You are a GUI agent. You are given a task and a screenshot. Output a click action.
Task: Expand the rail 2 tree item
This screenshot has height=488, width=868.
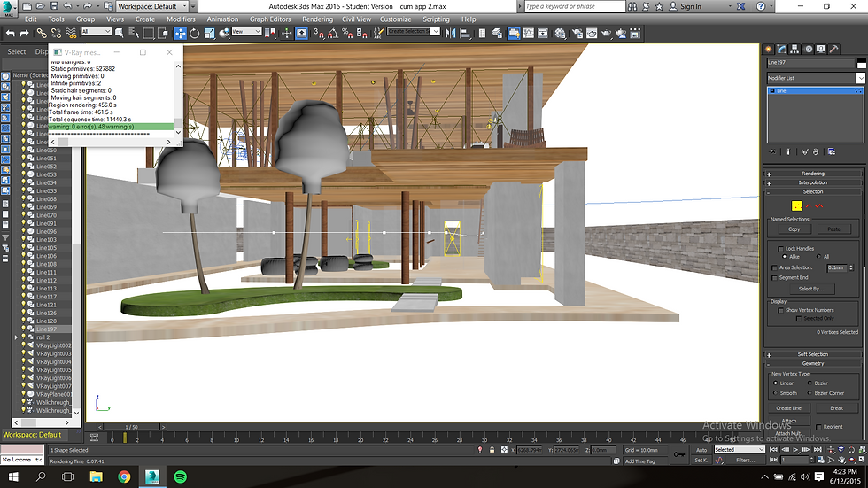click(16, 337)
